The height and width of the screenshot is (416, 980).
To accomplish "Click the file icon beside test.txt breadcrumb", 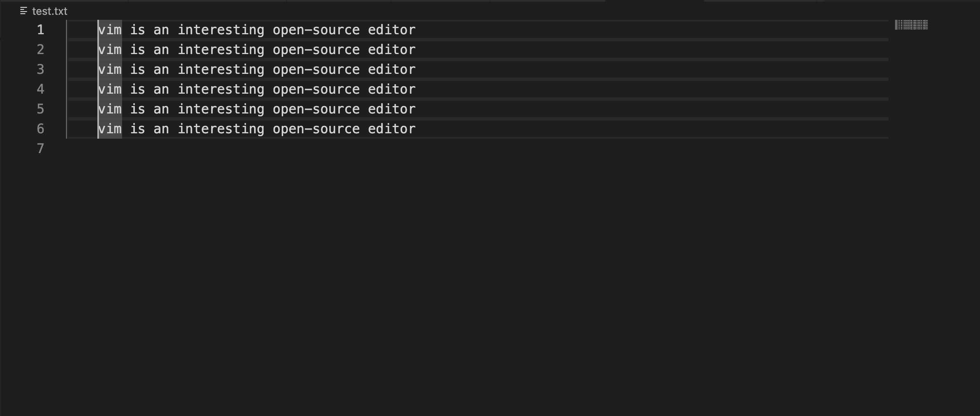I will (24, 11).
